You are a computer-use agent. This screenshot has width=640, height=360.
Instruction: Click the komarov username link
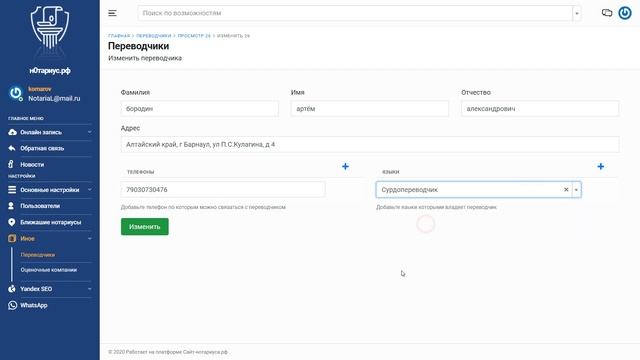coord(40,89)
